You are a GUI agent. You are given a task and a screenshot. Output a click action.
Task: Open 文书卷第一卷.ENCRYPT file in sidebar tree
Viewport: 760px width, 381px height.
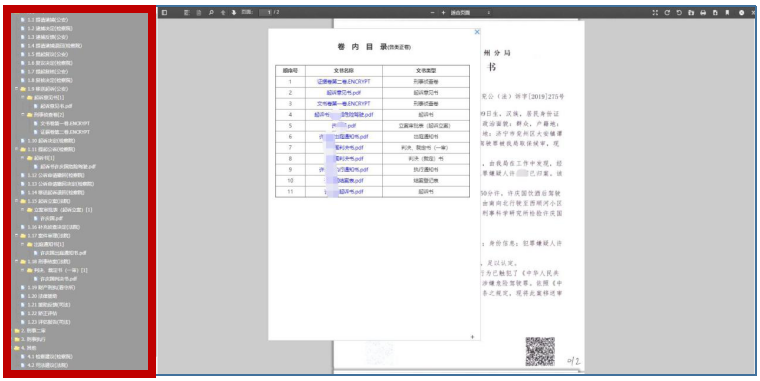(x=65, y=123)
